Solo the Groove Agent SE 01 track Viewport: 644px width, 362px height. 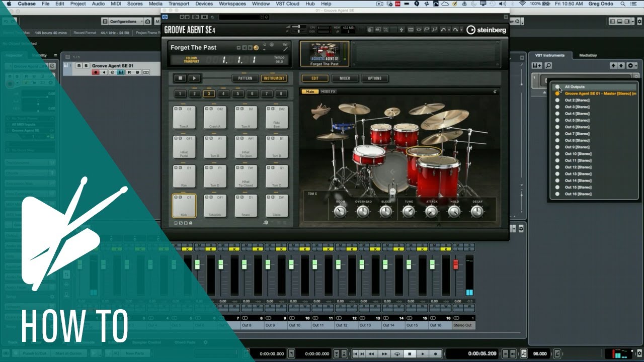tap(86, 66)
